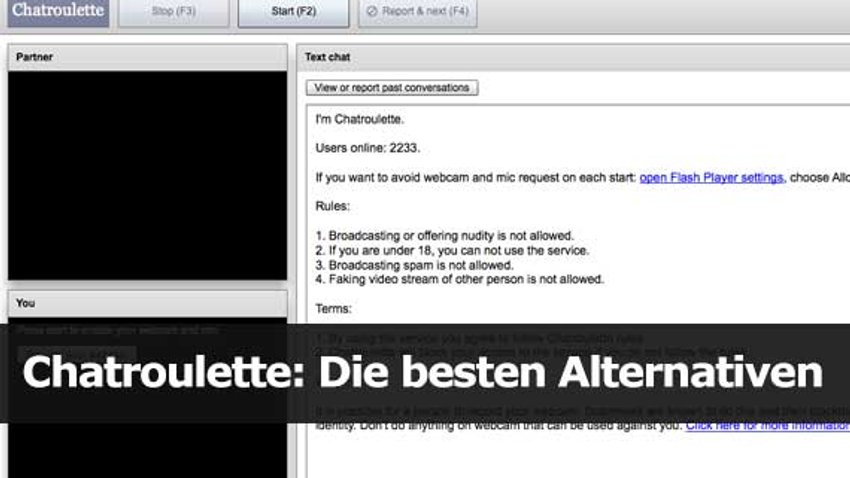Viewport: 850px width, 478px height.
Task: Click the Partner video area
Action: point(147,176)
